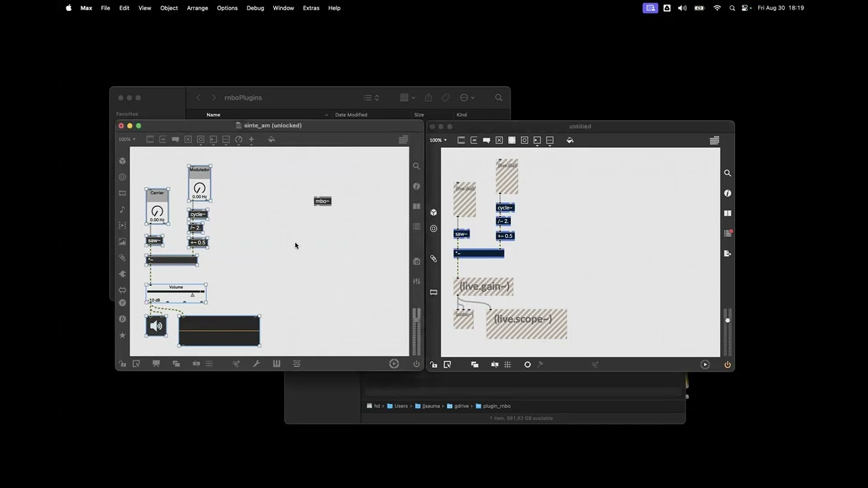This screenshot has width=868, height=488.
Task: Click the (live.gain~) placeholder in untitled window
Action: pos(484,287)
